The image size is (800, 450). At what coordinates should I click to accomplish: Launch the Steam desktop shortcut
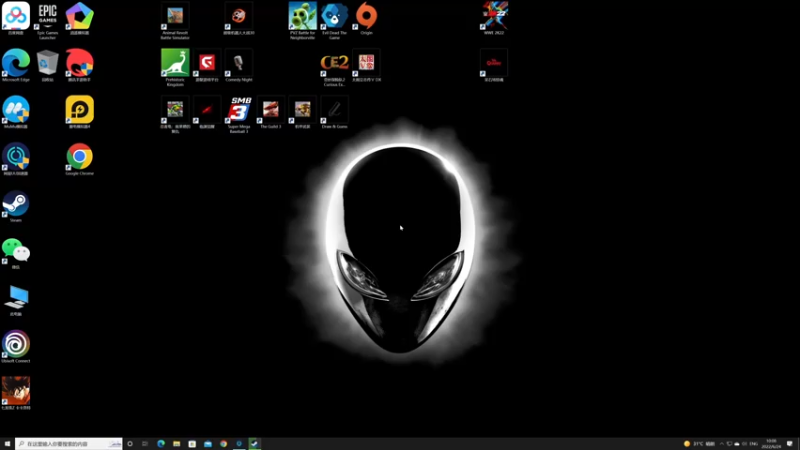[x=16, y=206]
